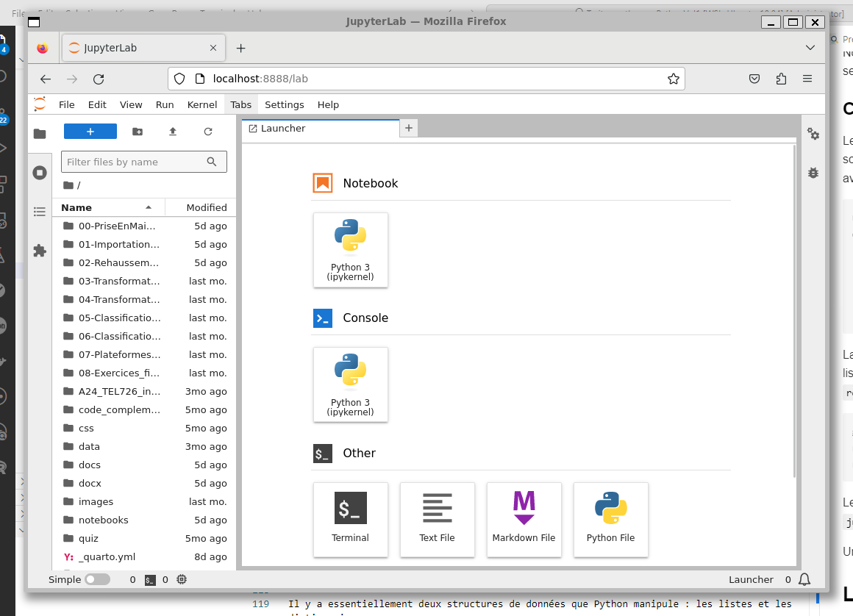Click the Launcher scrollbar
The image size is (853, 616).
pos(794,312)
